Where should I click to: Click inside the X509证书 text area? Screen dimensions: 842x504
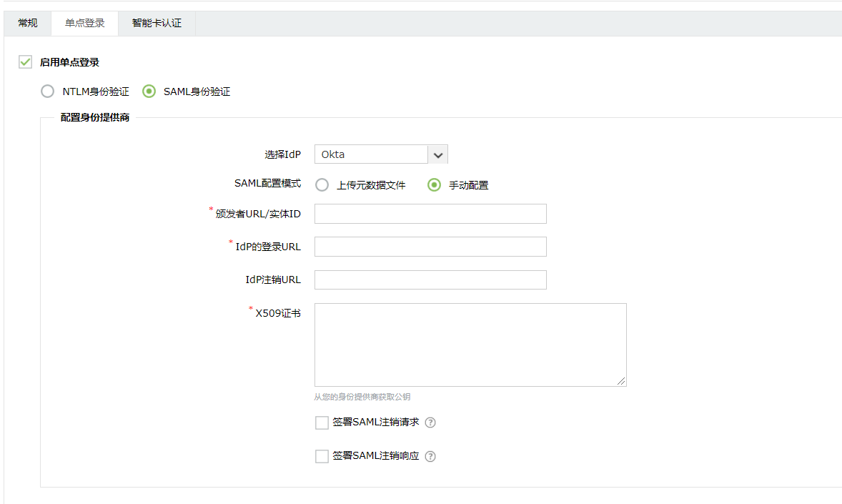[470, 343]
